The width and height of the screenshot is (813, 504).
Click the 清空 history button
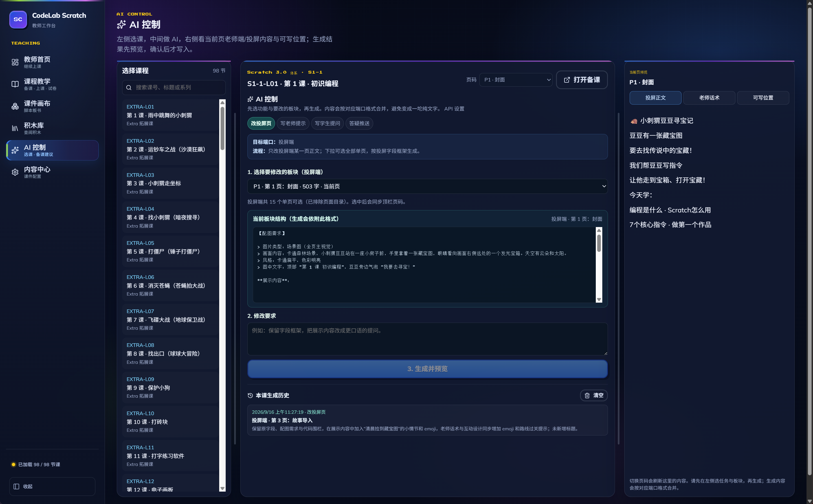click(x=594, y=395)
